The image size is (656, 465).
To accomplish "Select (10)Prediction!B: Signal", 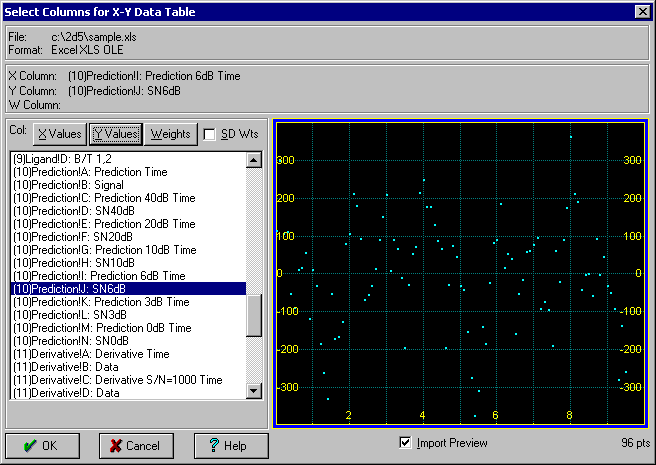I will (x=128, y=185).
